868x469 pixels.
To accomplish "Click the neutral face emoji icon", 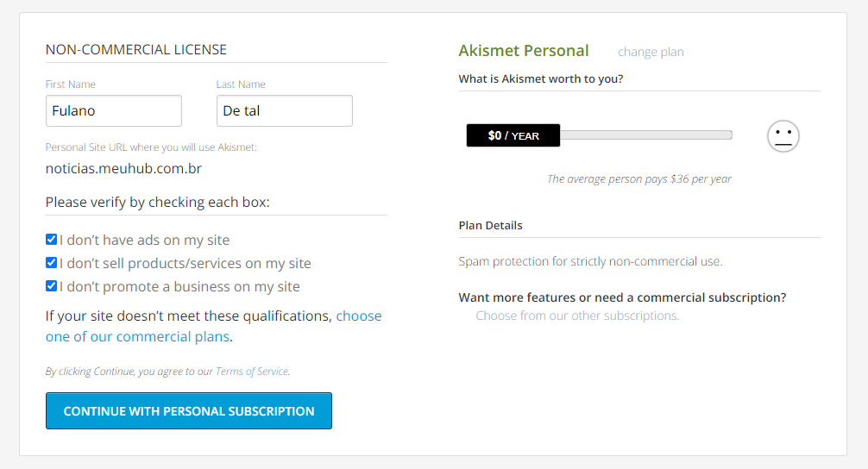I will pyautogui.click(x=783, y=136).
